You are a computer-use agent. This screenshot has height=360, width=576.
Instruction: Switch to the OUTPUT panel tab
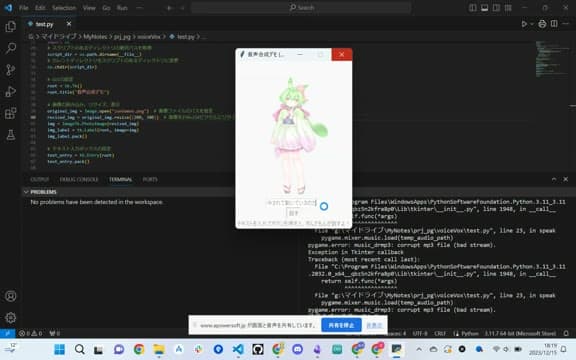(40, 179)
